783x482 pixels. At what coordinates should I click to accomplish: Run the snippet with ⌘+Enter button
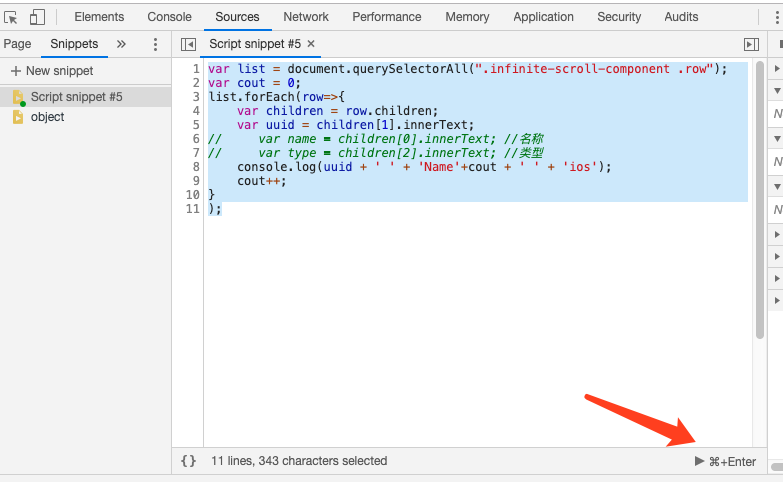725,462
